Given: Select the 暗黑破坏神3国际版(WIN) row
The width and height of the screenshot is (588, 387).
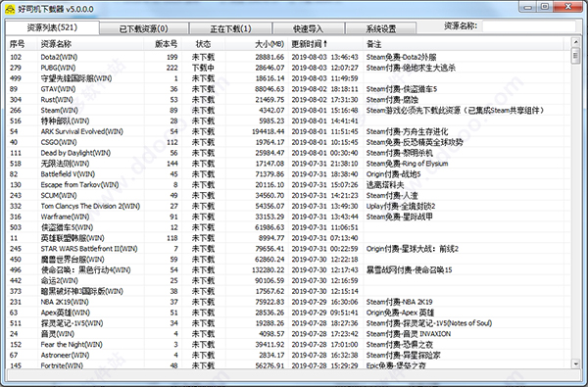Looking at the screenshot, I should tap(289, 291).
